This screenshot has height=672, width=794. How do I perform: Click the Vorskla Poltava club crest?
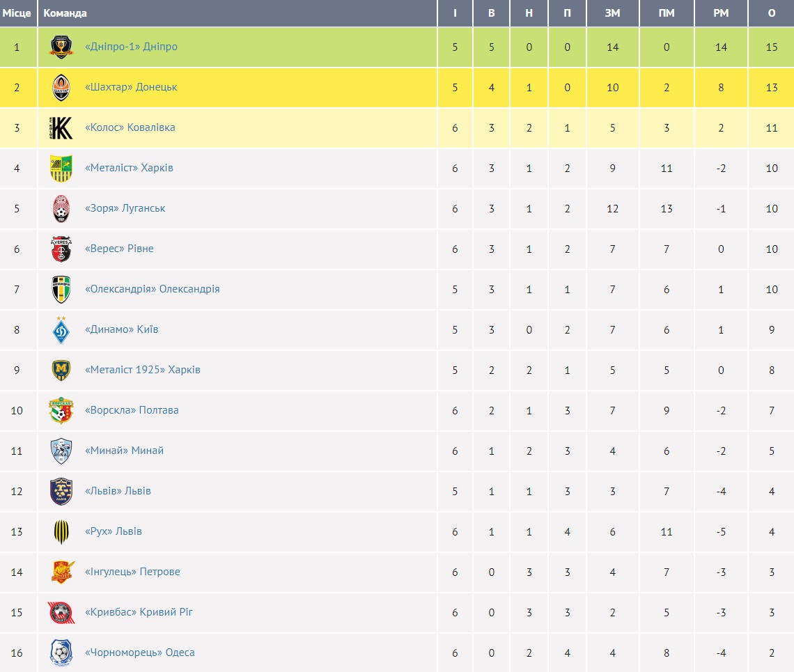tap(61, 411)
